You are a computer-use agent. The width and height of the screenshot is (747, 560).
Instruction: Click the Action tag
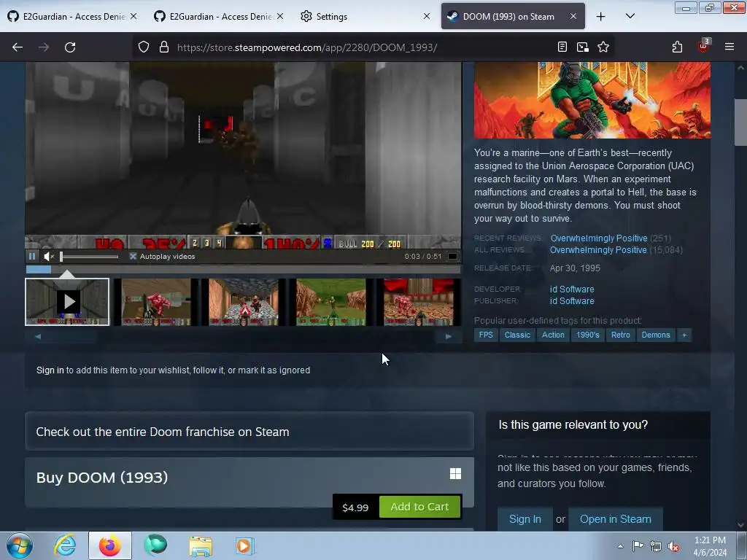(x=553, y=335)
